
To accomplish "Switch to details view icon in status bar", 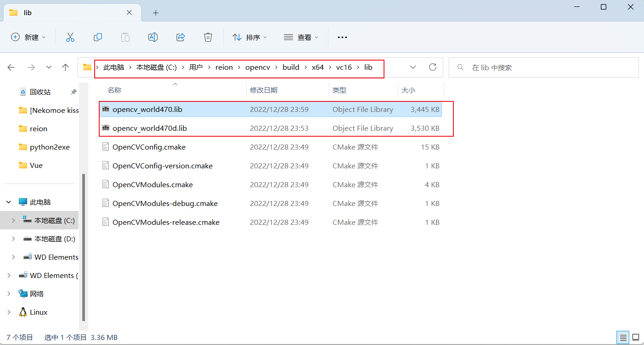I will click(624, 338).
